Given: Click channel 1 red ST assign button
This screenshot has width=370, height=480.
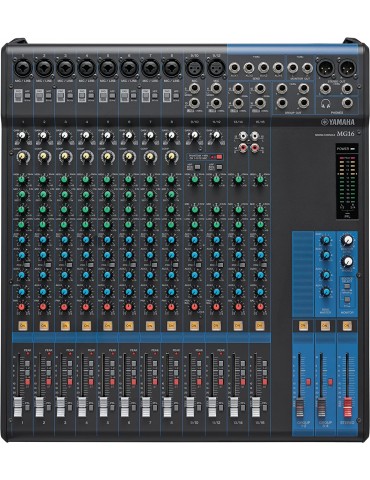Looking at the screenshot, I should [27, 382].
